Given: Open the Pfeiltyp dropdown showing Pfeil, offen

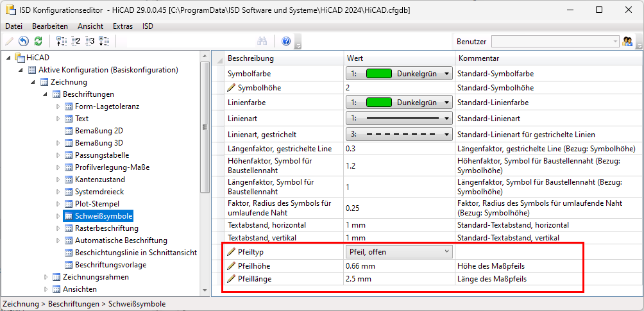Looking at the screenshot, I should 399,251.
